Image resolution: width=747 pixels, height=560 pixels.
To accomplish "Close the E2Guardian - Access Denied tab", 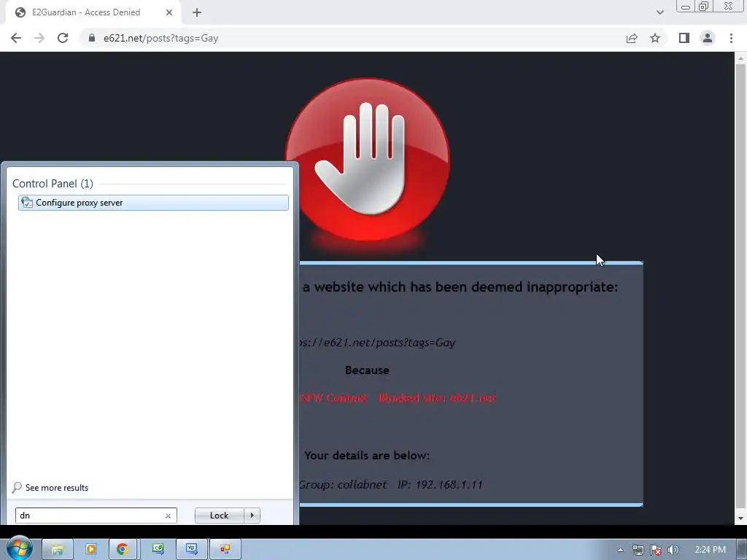I will click(169, 12).
